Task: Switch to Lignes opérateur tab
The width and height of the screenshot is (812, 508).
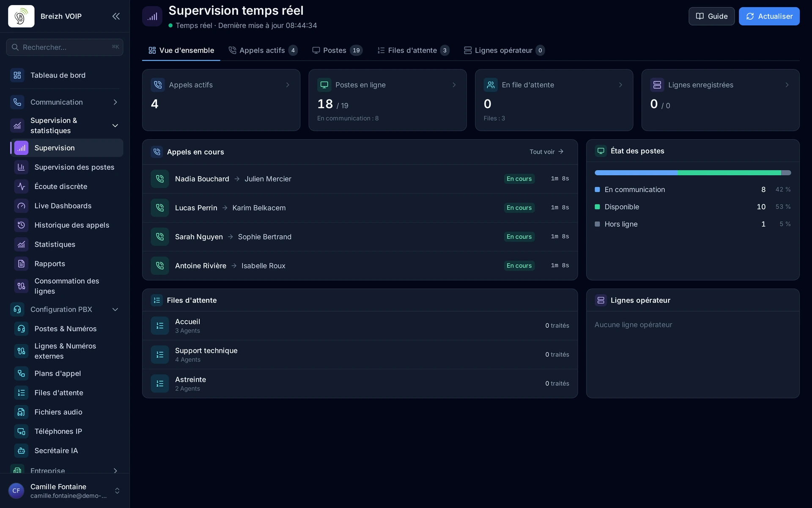Action: pyautogui.click(x=504, y=50)
